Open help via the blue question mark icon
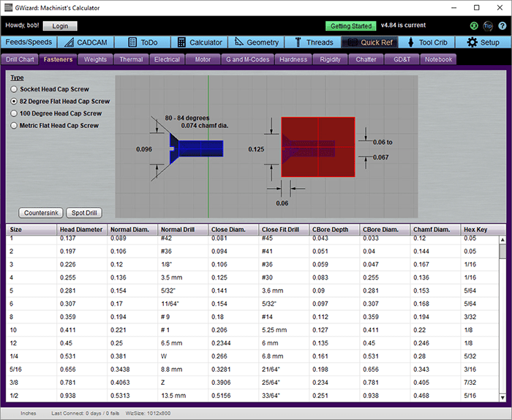This screenshot has width=512, height=420. point(502,26)
